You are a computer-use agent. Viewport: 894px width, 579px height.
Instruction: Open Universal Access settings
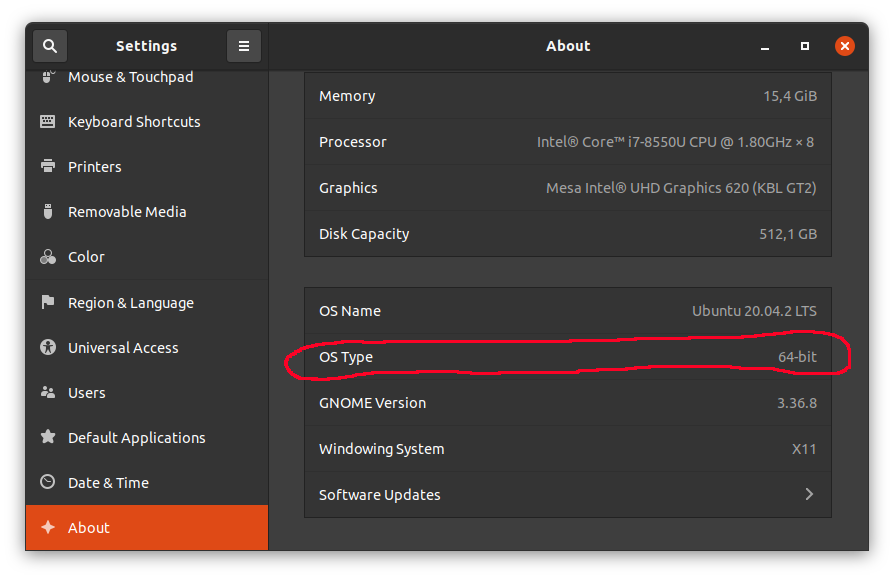[147, 348]
